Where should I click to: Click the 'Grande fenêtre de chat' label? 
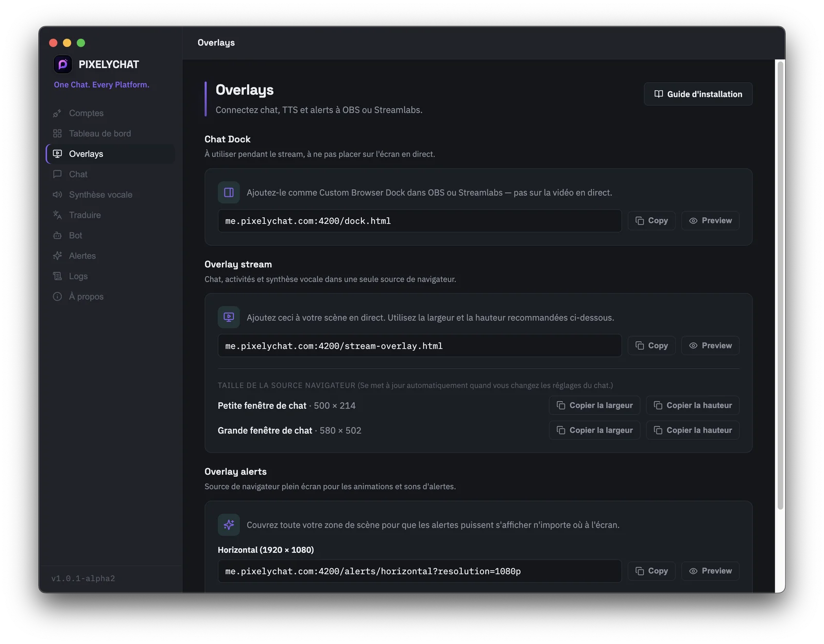click(x=265, y=430)
